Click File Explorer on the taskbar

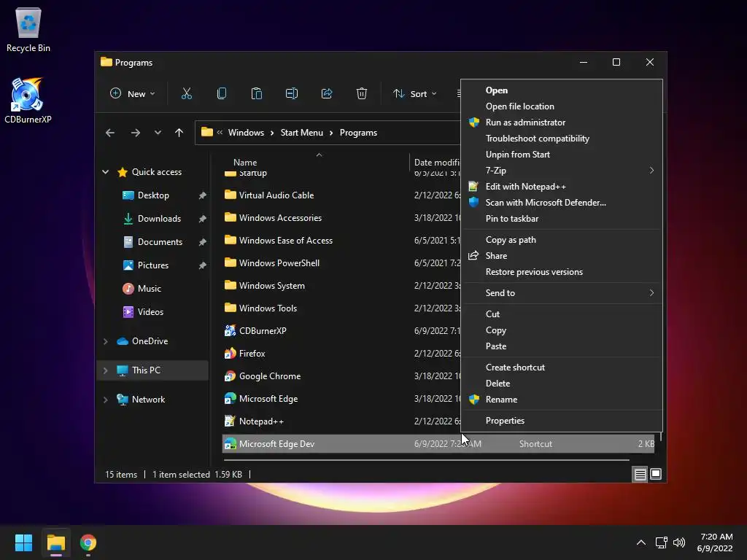(55, 542)
